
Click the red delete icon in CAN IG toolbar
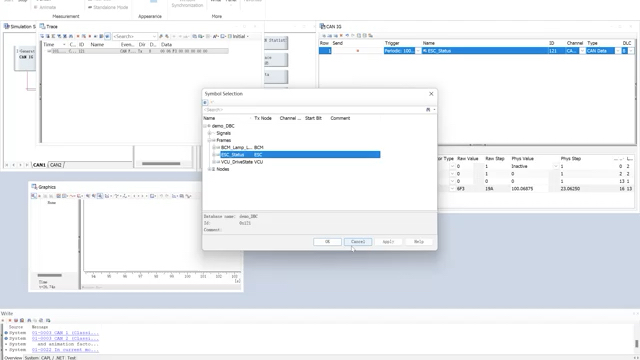(x=341, y=36)
